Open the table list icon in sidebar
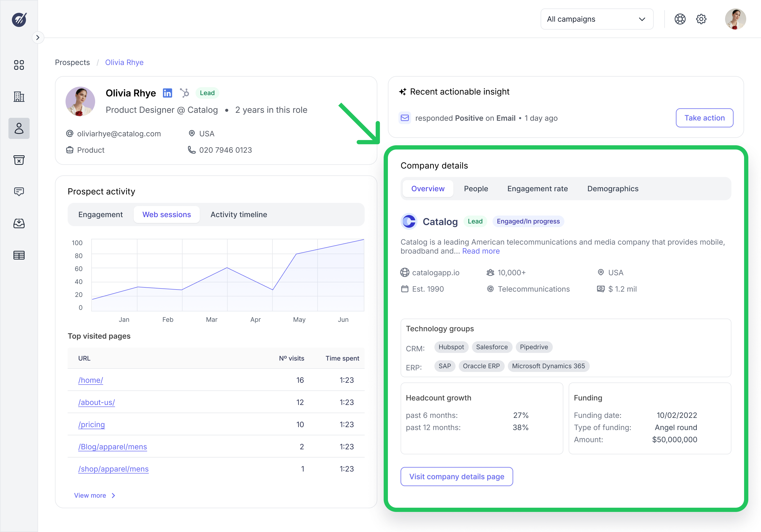Image resolution: width=761 pixels, height=532 pixels. (x=19, y=255)
